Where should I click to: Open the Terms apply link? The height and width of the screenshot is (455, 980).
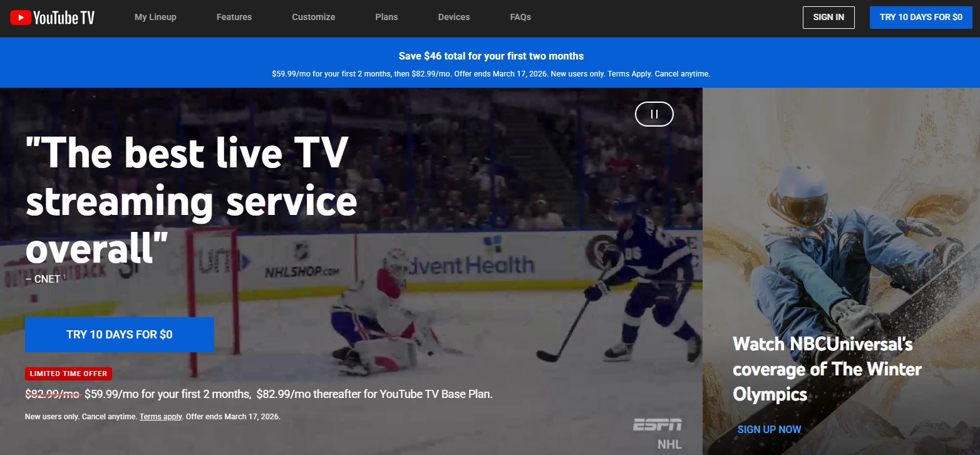(x=160, y=416)
